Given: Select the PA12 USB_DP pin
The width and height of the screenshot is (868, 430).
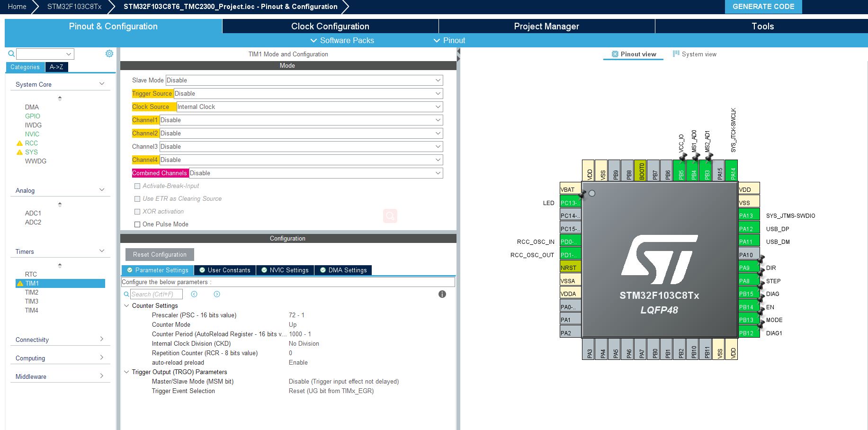Looking at the screenshot, I should click(x=749, y=229).
